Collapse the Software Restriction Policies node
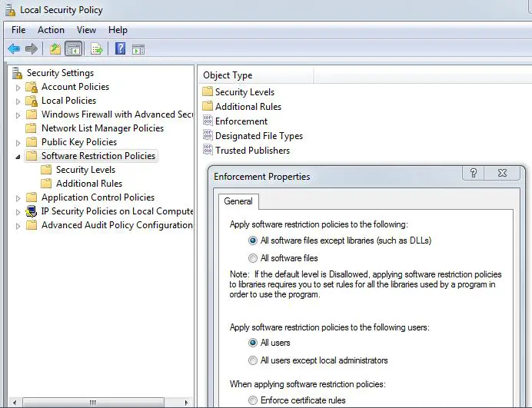The width and height of the screenshot is (532, 408). click(18, 157)
